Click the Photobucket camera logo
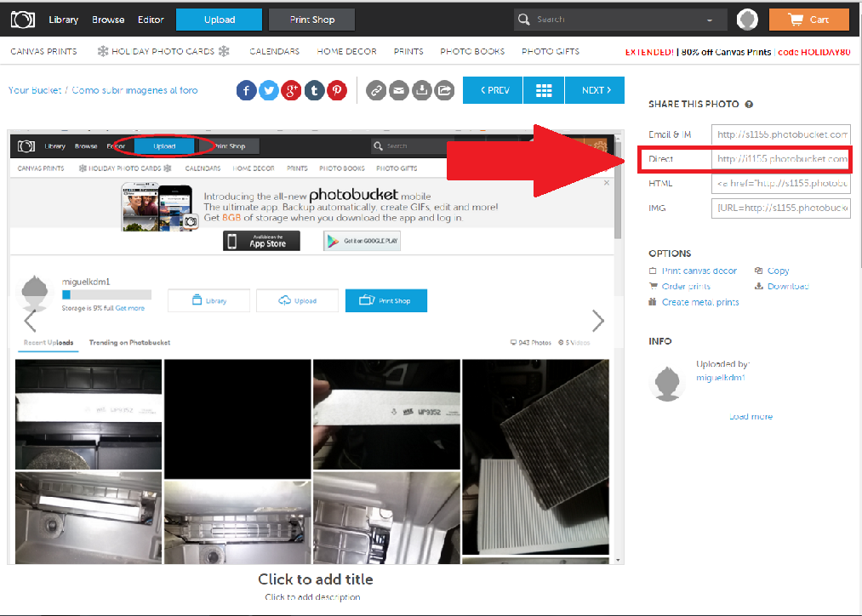 (23, 20)
